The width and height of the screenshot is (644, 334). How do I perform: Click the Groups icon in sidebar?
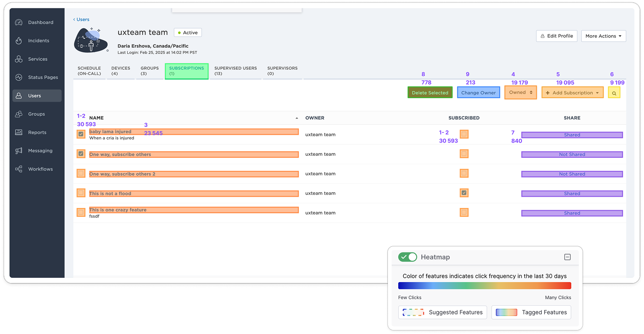(x=19, y=114)
